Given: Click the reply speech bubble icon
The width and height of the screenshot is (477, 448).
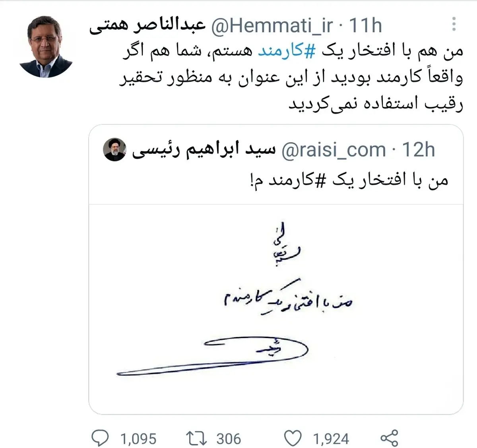Looking at the screenshot, I should (x=99, y=438).
